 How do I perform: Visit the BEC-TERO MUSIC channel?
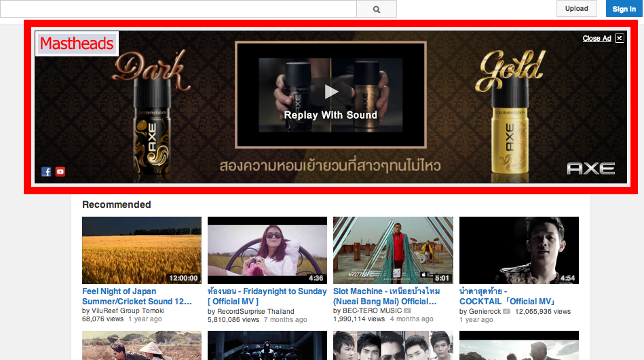372,310
